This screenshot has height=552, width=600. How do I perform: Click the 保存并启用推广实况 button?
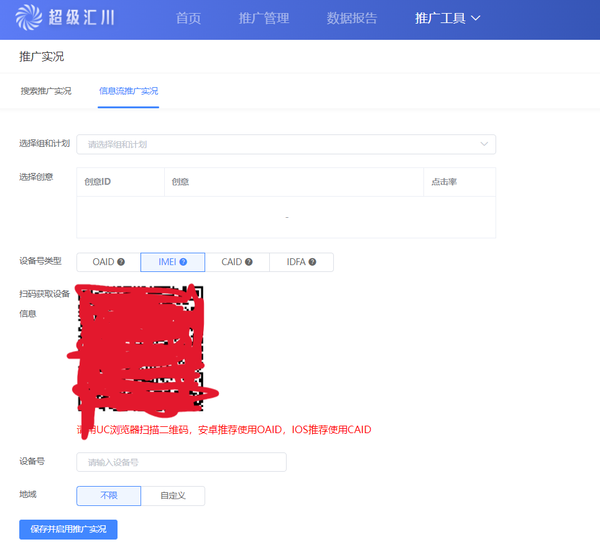68,529
